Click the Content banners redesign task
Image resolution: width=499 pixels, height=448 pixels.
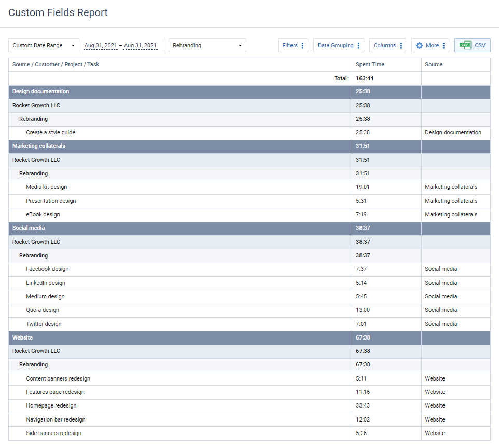point(58,378)
